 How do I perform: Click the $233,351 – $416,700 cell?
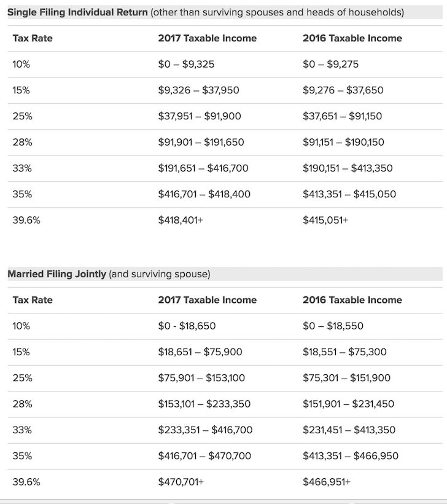(x=204, y=430)
